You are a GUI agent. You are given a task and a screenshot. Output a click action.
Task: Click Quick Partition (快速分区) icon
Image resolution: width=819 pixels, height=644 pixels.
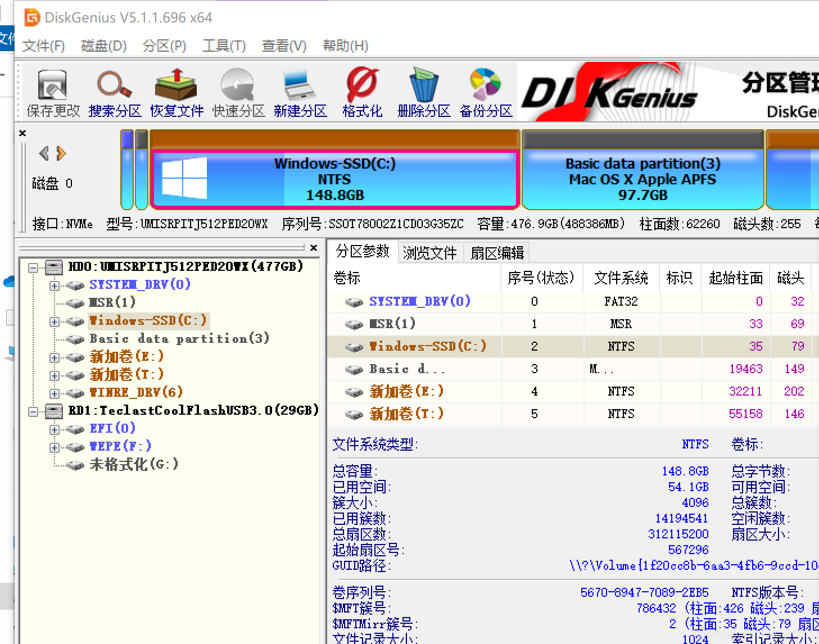click(238, 93)
